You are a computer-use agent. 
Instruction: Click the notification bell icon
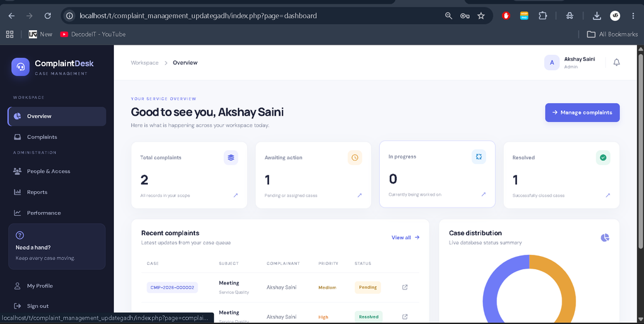point(616,62)
